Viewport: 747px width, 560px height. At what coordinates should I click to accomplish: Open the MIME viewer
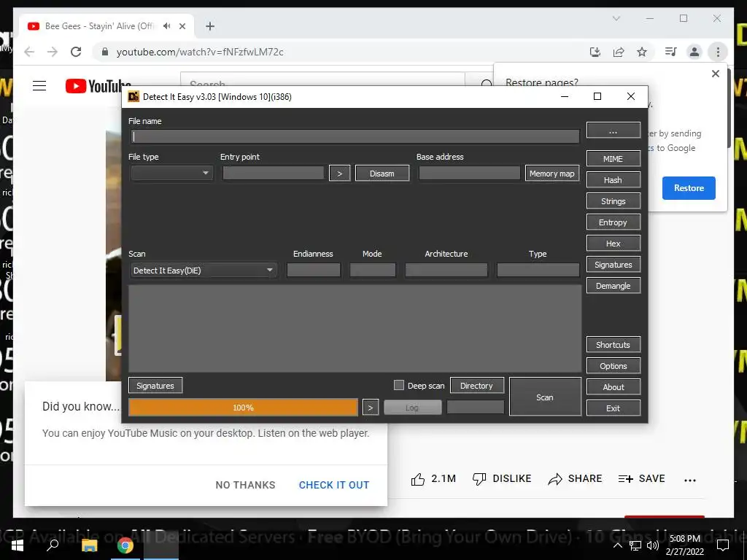tap(613, 159)
